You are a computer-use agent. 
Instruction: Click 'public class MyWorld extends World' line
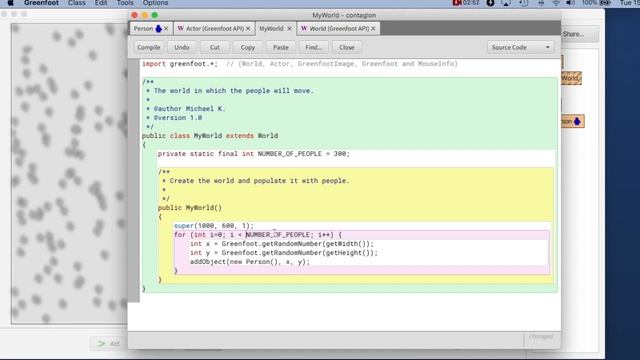[x=210, y=136]
